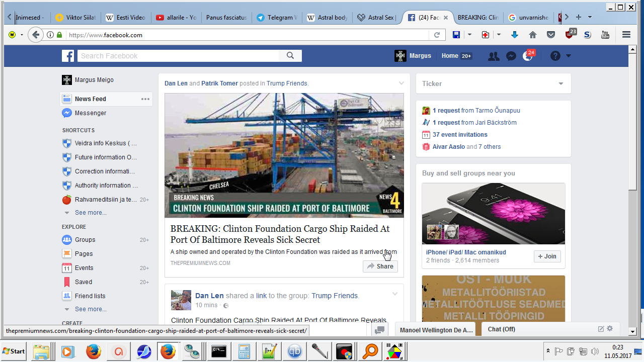Expand See more under Shortcuts
The width and height of the screenshot is (644, 362).
click(91, 213)
